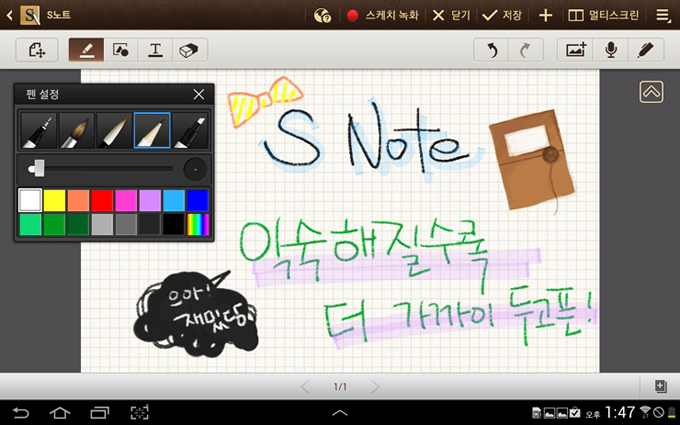Image resolution: width=680 pixels, height=425 pixels.
Task: Pick the magenta pink color swatch
Action: tap(126, 200)
